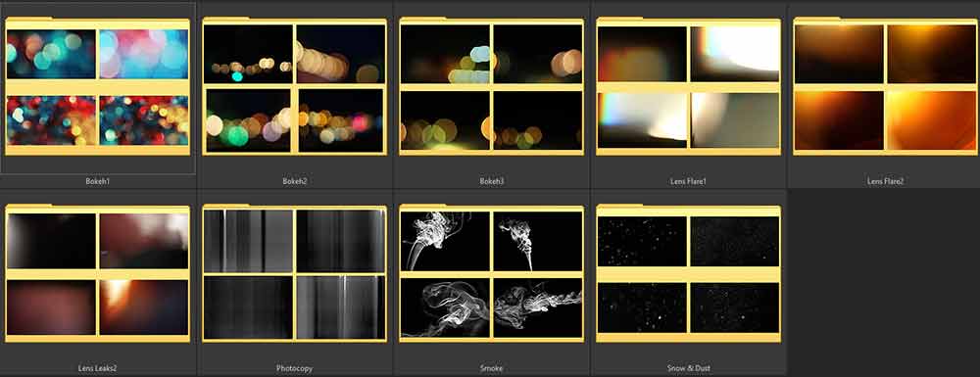
Task: Select the Bokeh3 folder icon
Action: pyautogui.click(x=491, y=86)
